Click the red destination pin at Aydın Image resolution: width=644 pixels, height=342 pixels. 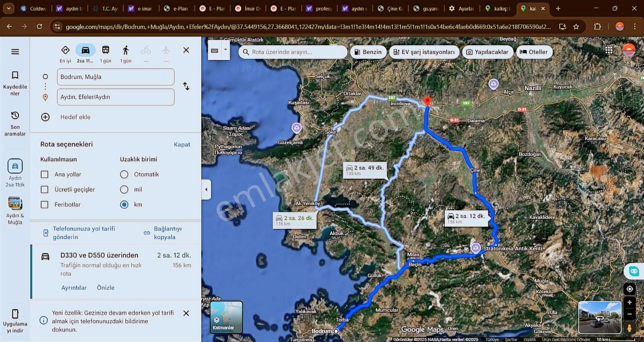[427, 101]
